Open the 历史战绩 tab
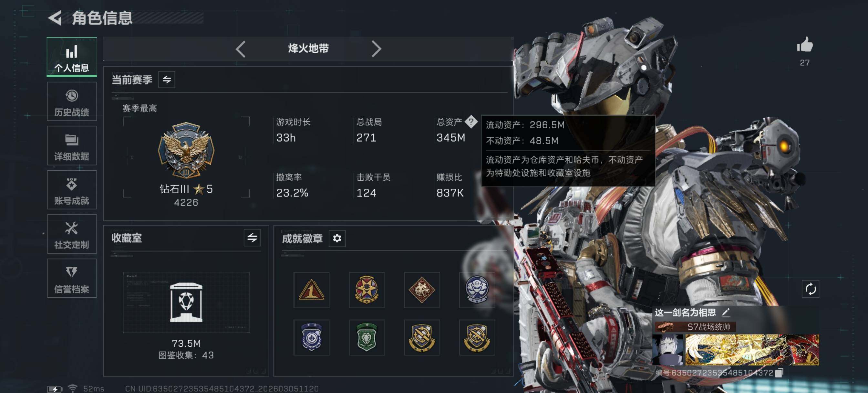The width and height of the screenshot is (868, 393). tap(72, 102)
